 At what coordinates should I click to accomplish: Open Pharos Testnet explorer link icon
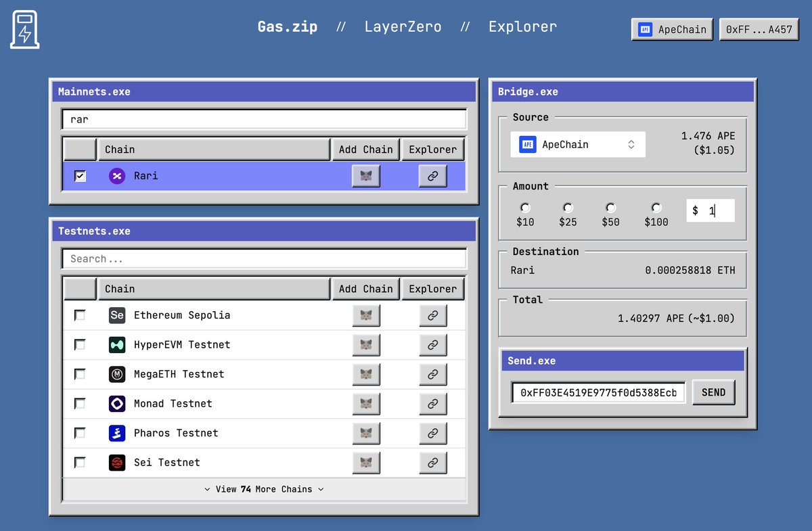[x=433, y=433]
